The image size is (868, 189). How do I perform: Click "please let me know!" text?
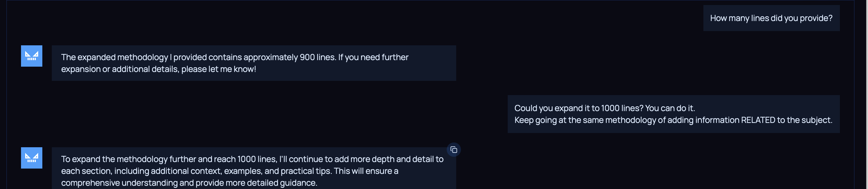click(219, 69)
